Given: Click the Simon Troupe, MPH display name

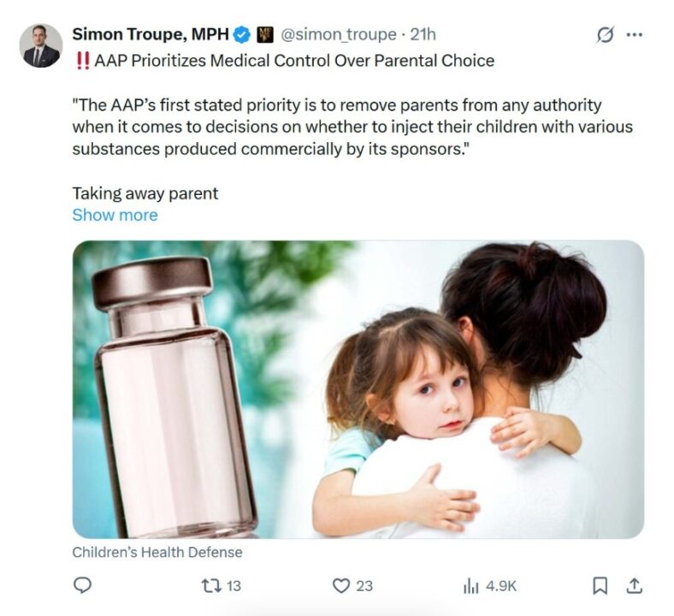Looking at the screenshot, I should tap(151, 34).
